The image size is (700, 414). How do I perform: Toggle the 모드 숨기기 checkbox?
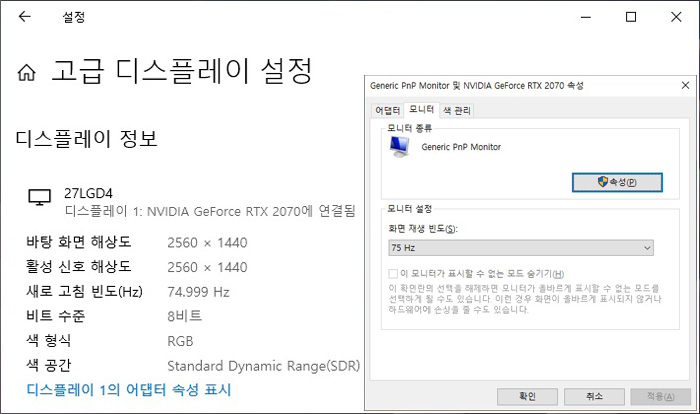393,273
